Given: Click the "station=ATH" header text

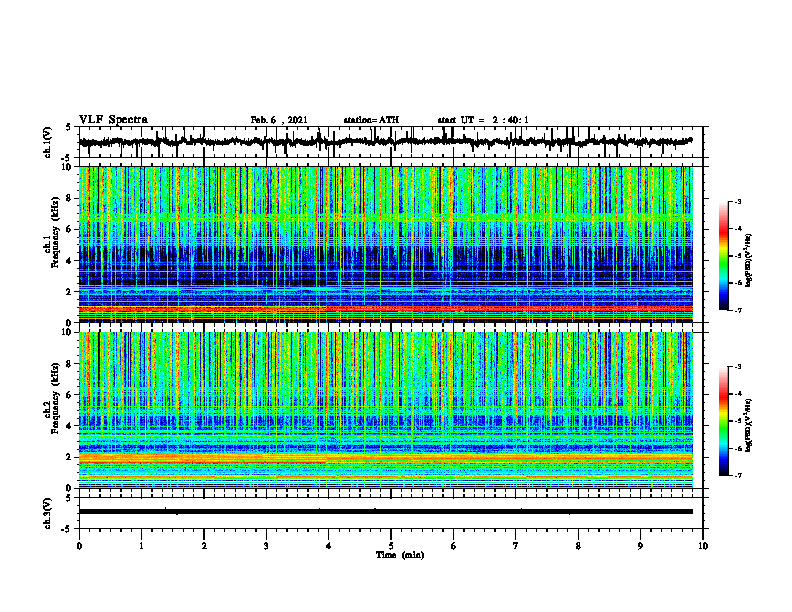Looking at the screenshot, I should [x=371, y=120].
